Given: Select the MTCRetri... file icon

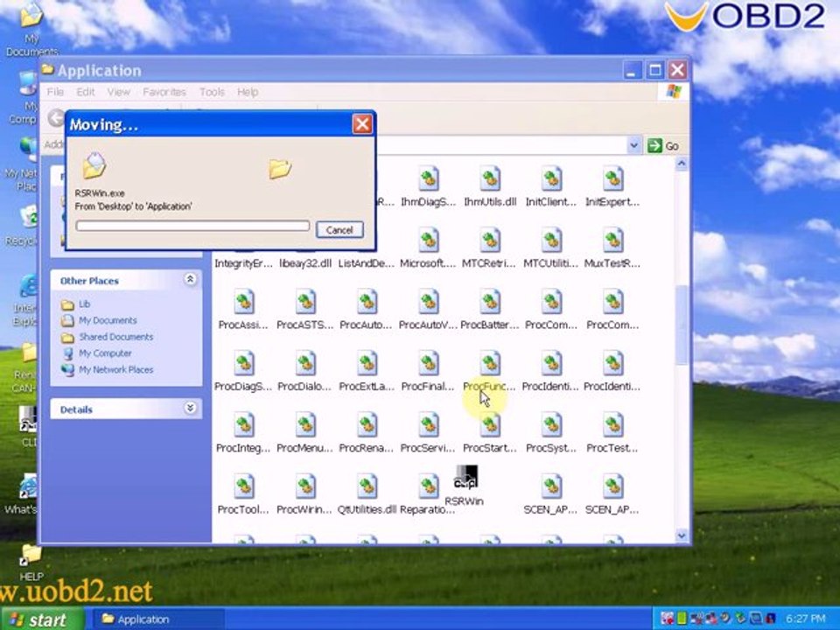Looking at the screenshot, I should click(x=490, y=241).
